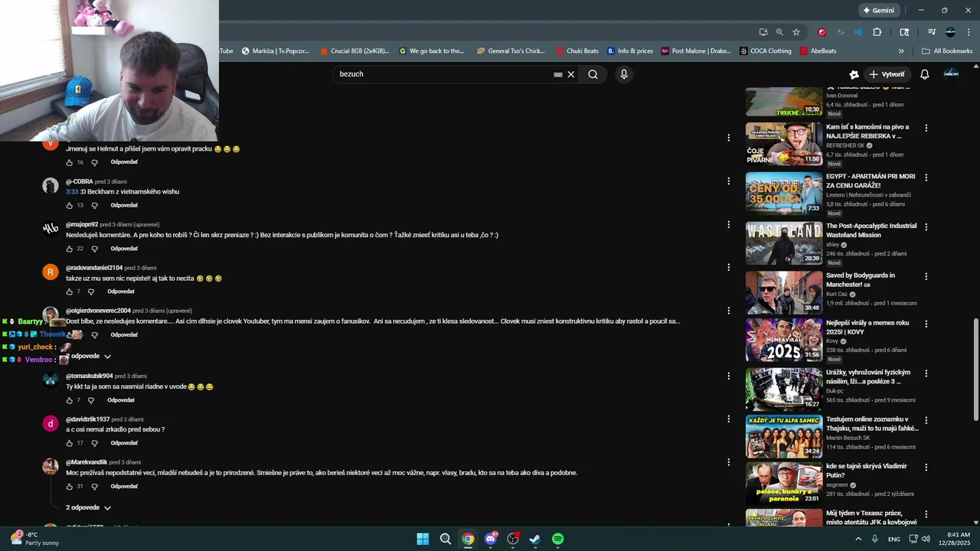Reply to @davidtrlik1937 comment
The width and height of the screenshot is (980, 551).
[x=124, y=443]
